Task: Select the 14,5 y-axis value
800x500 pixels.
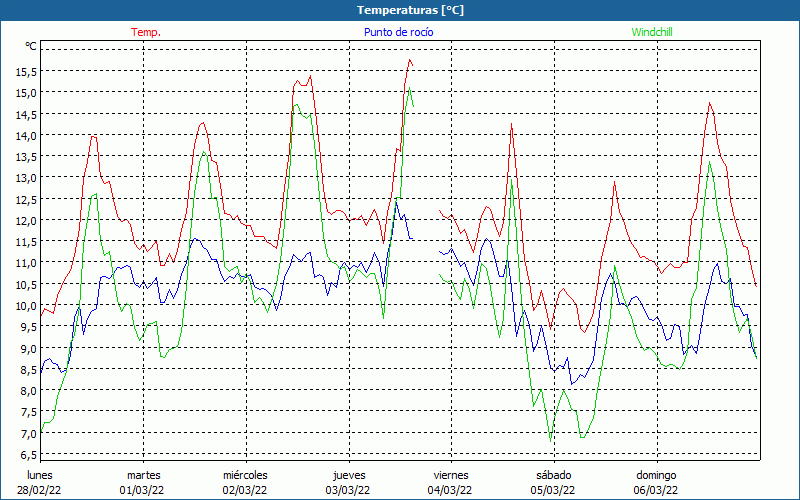Action: [x=27, y=115]
